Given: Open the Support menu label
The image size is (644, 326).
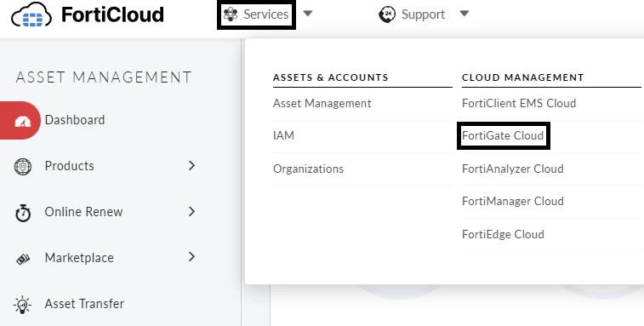Looking at the screenshot, I should 423,14.
